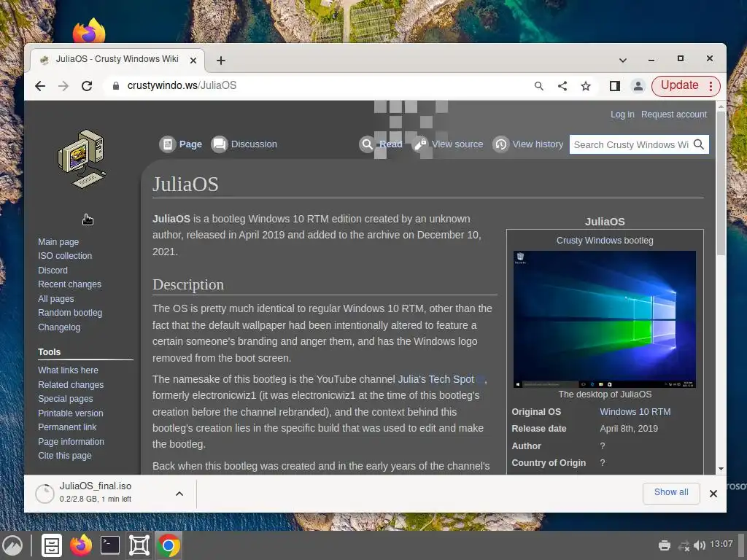747x560 pixels.
Task: Open All pages sidebar link
Action: click(55, 298)
